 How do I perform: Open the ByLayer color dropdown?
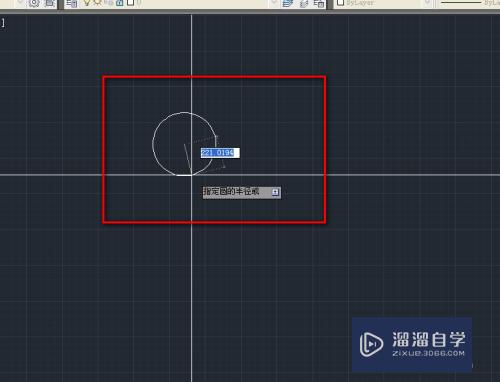pos(383,3)
